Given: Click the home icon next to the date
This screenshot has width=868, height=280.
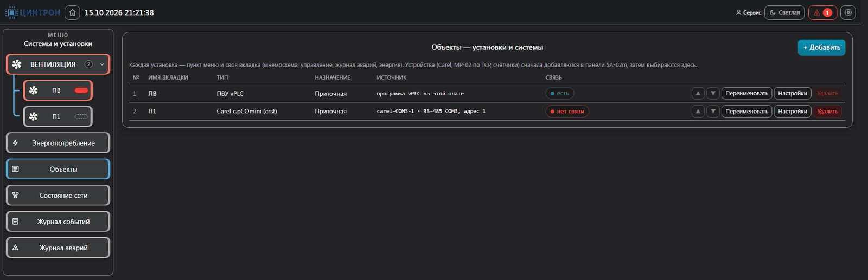Looking at the screenshot, I should tap(72, 12).
